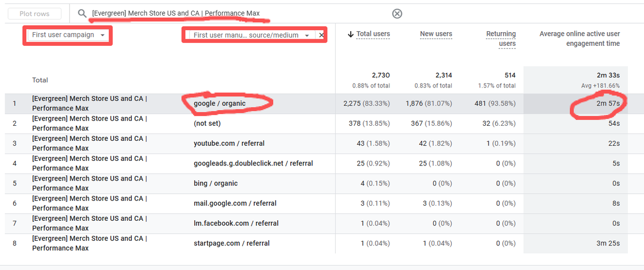Viewport: 644px width, 270px height.
Task: Select the bing / organic row
Action: [215, 184]
